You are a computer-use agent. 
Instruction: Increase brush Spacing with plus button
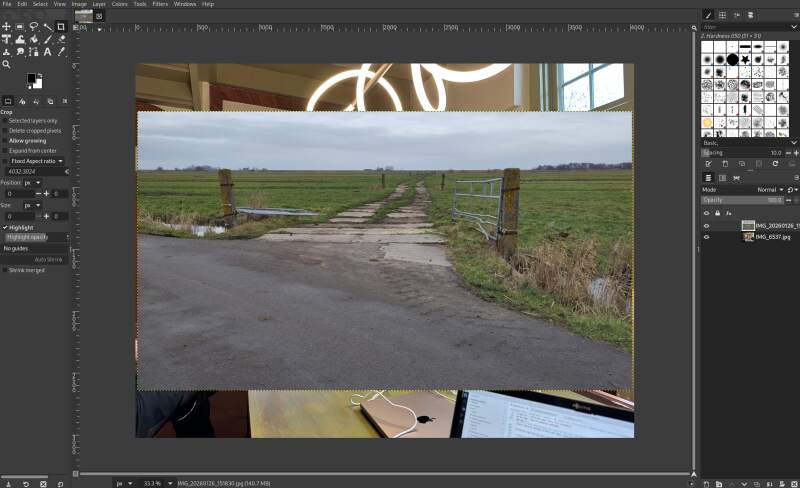click(796, 153)
